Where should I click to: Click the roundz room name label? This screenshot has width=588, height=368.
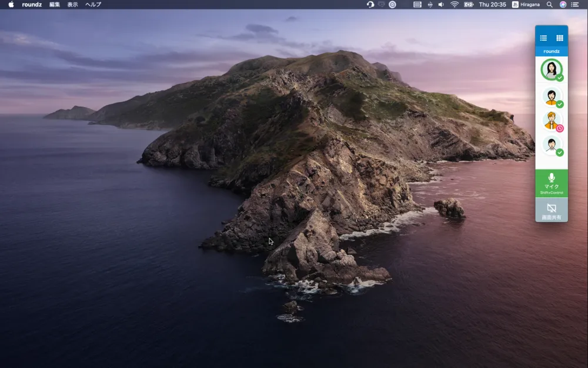pos(552,51)
